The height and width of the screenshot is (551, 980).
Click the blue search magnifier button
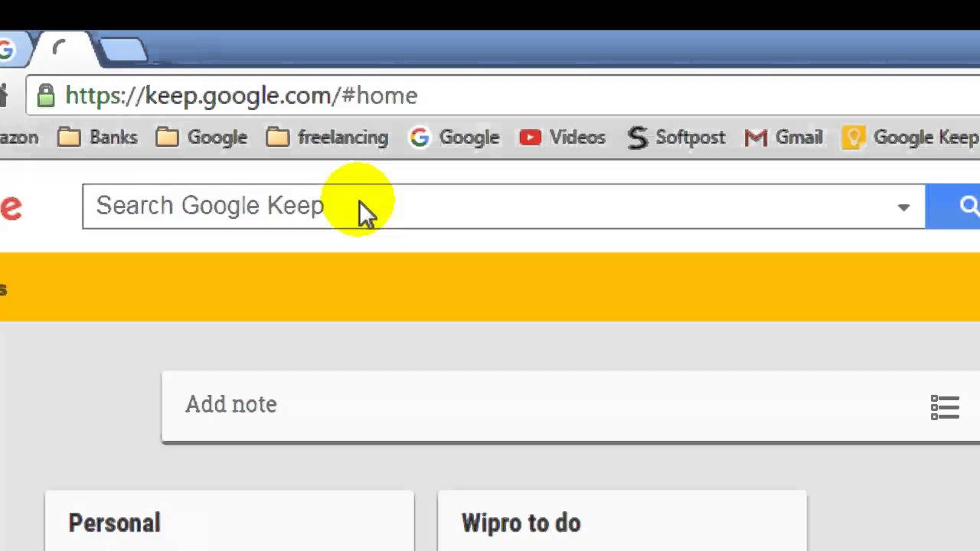point(953,206)
